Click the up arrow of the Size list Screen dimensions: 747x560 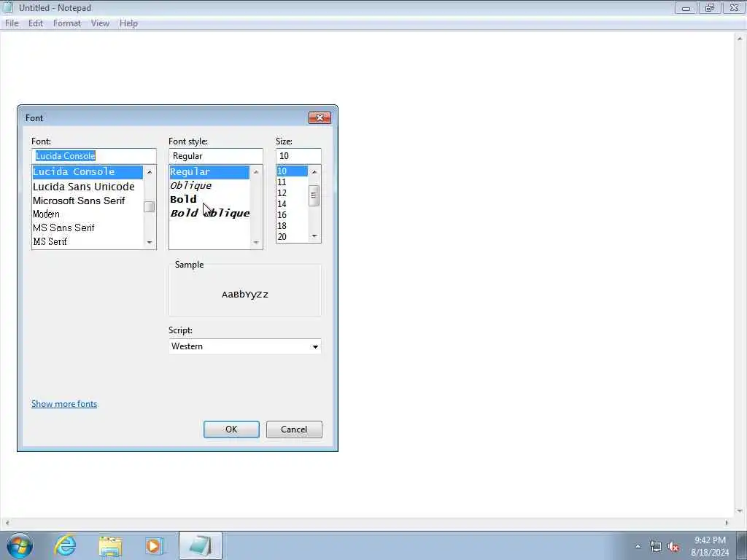314,171
